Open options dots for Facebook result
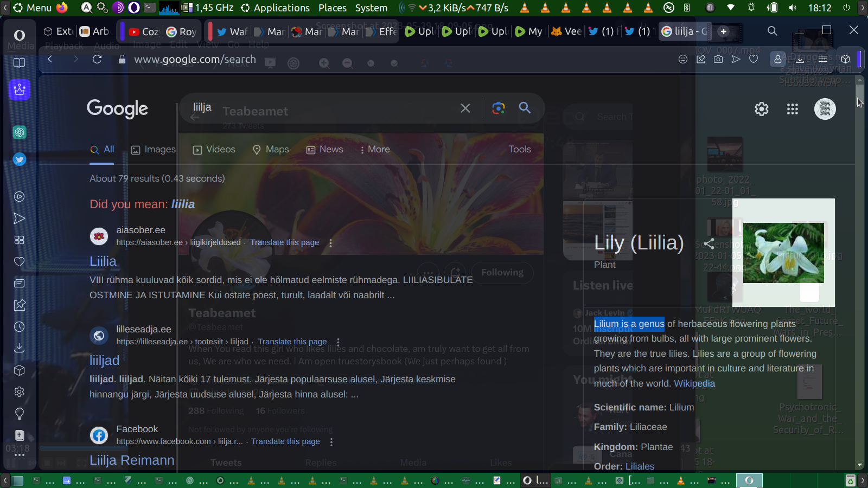The height and width of the screenshot is (488, 868). coord(331,442)
